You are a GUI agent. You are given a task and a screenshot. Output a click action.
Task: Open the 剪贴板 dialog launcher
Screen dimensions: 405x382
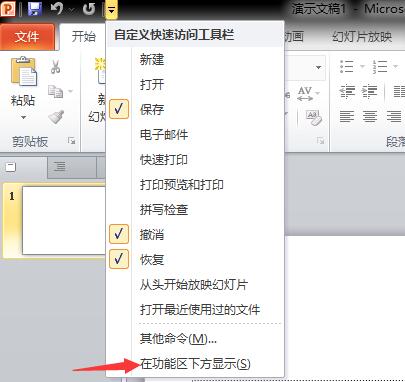(x=71, y=141)
